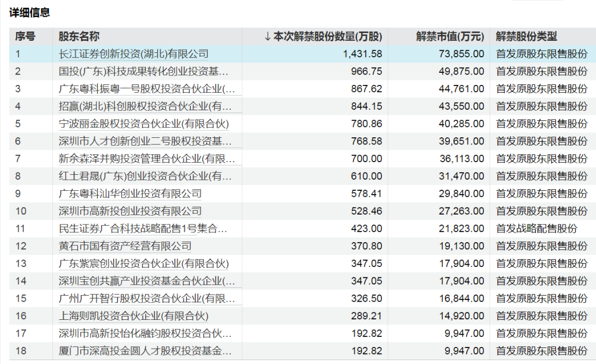Viewport: 596px width, 364px height.
Task: Select the market value cell 27,263.00
Action: pos(461,211)
